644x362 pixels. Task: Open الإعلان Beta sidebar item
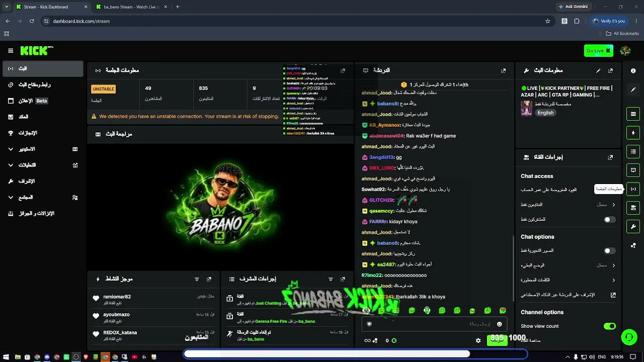43,101
